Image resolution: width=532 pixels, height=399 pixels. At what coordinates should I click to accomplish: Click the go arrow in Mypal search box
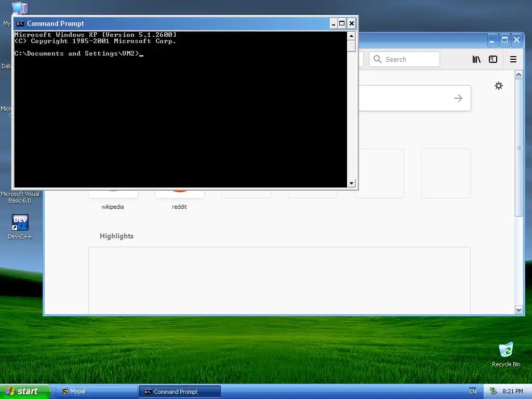[458, 98]
